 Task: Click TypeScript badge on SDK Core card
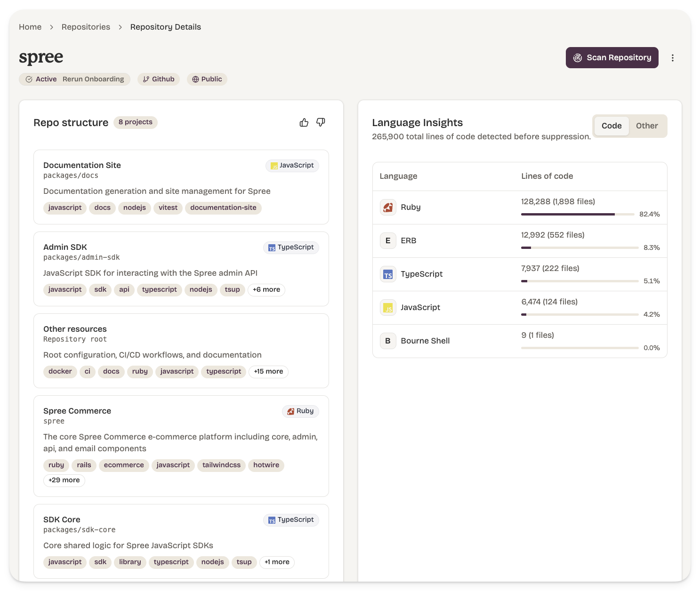click(291, 520)
